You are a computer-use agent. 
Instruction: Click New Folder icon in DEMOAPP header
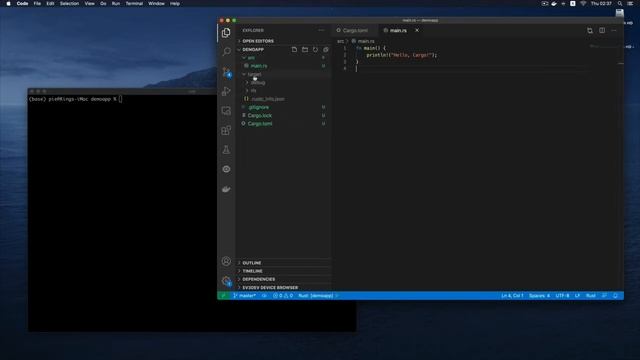[305, 49]
